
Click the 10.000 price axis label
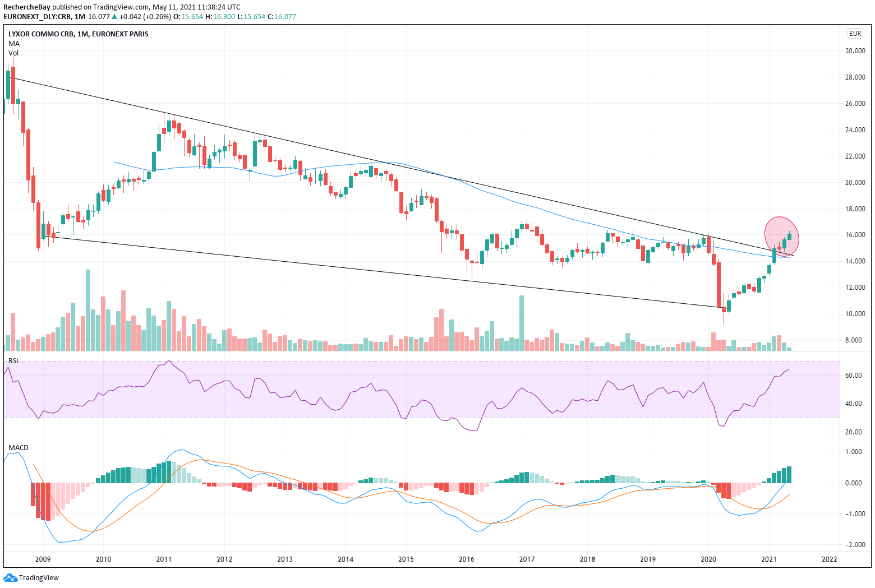pos(855,314)
